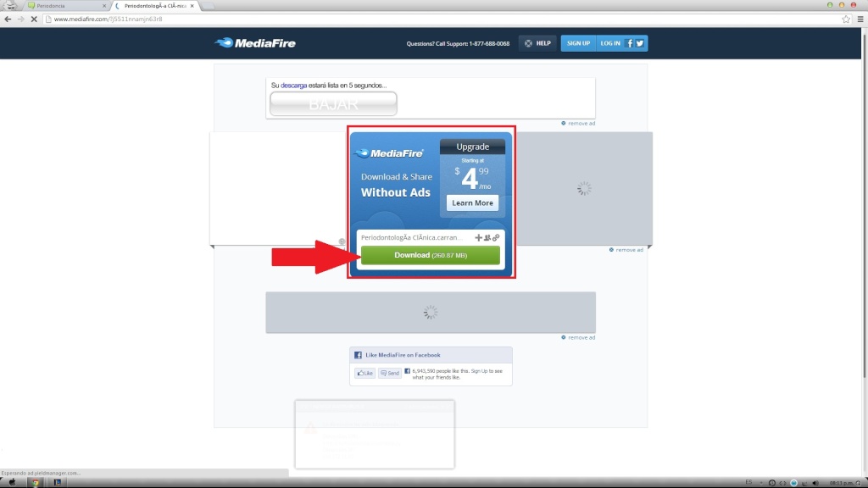Click the ES language indicator in tray
The image size is (868, 488).
[x=749, y=482]
